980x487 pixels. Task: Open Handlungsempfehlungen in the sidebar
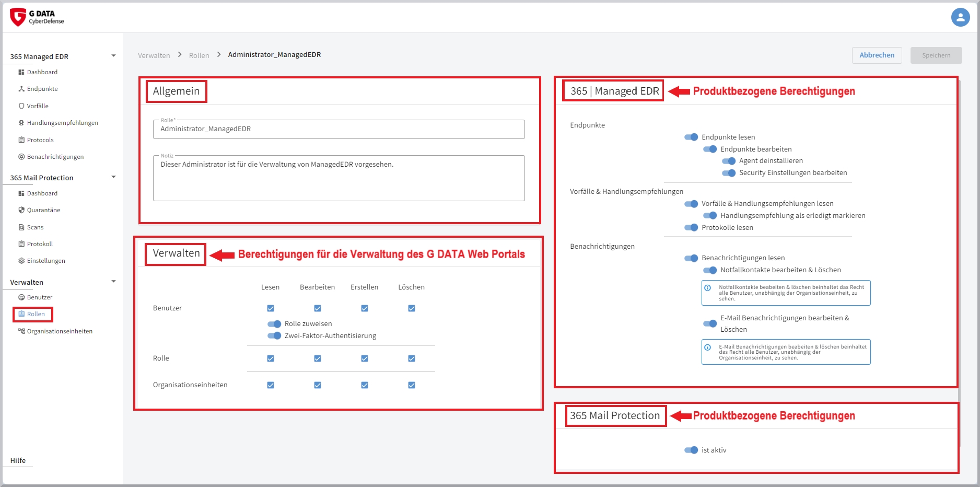tap(63, 123)
